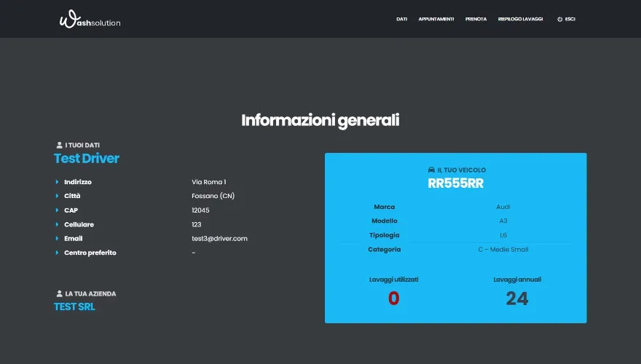
Task: Open RIEPILOGO LAVAGGI in navigation
Action: pos(520,19)
